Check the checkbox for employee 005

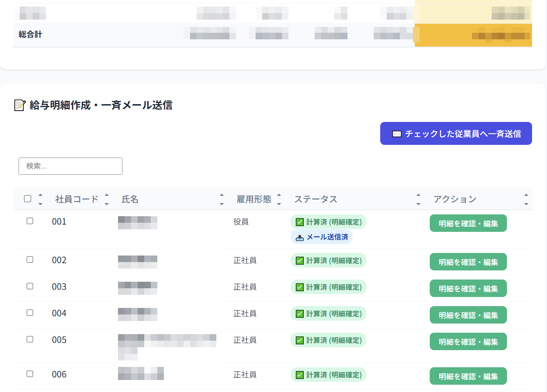pos(29,339)
